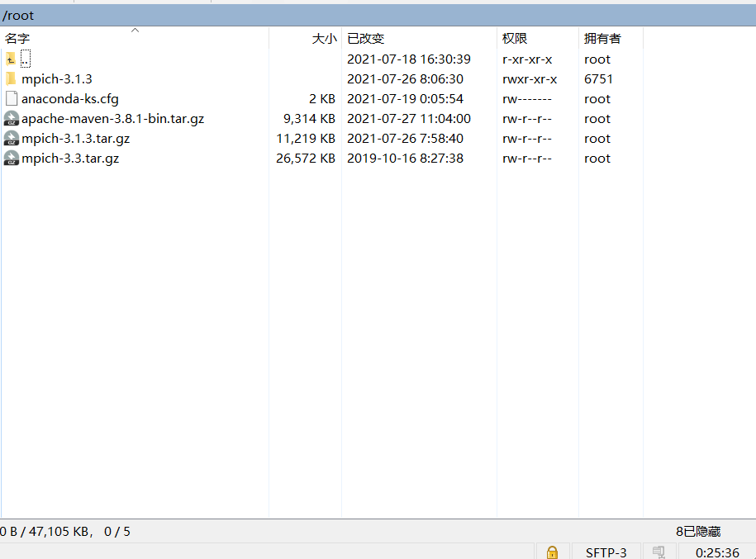Screen dimensions: 756x559
Task: Click the mpich-3.1.3.tar.gz archive icon
Action: [12, 138]
